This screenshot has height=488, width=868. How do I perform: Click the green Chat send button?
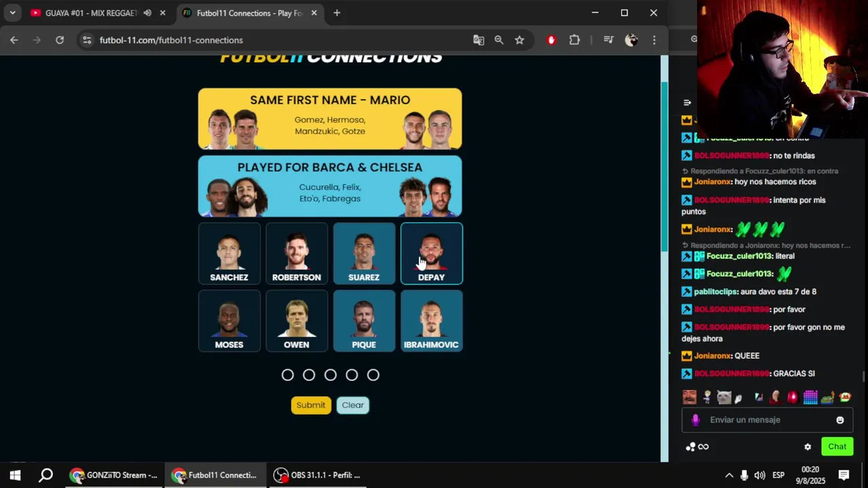click(x=837, y=447)
